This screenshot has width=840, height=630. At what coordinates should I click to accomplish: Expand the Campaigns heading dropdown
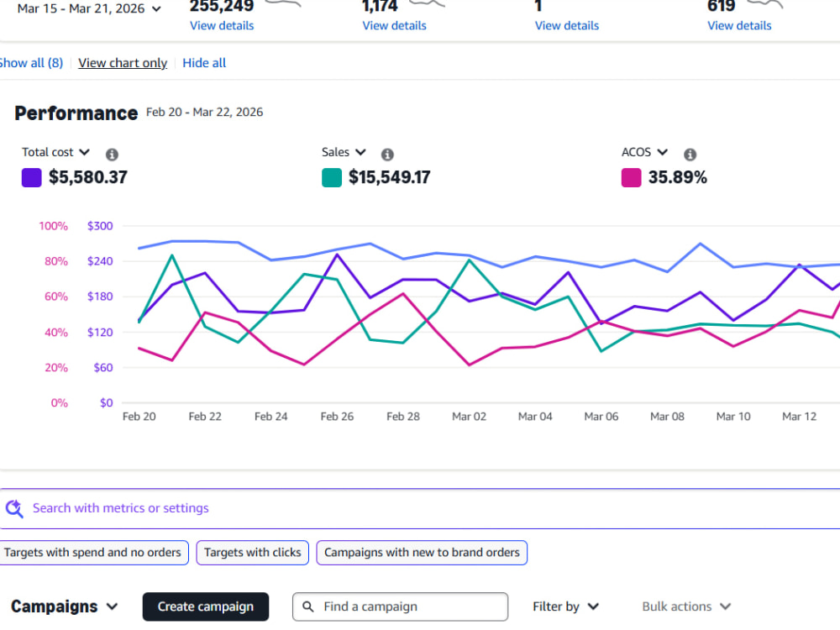[x=65, y=606]
